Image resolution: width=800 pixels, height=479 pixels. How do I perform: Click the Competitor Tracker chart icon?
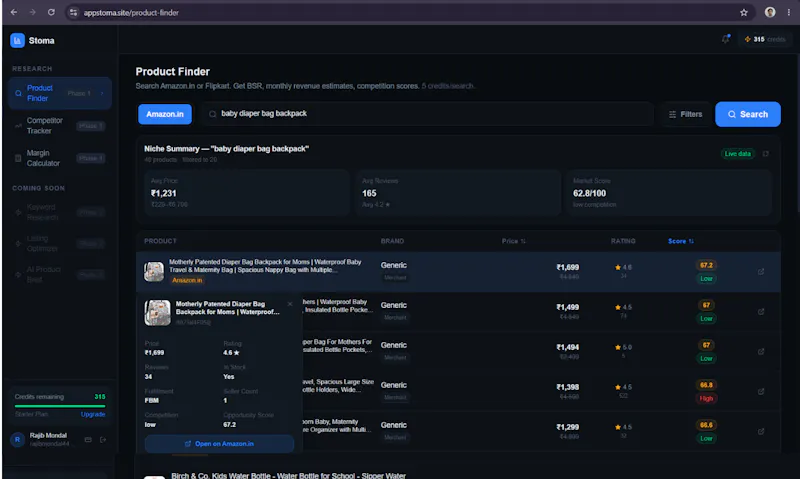pyautogui.click(x=18, y=125)
